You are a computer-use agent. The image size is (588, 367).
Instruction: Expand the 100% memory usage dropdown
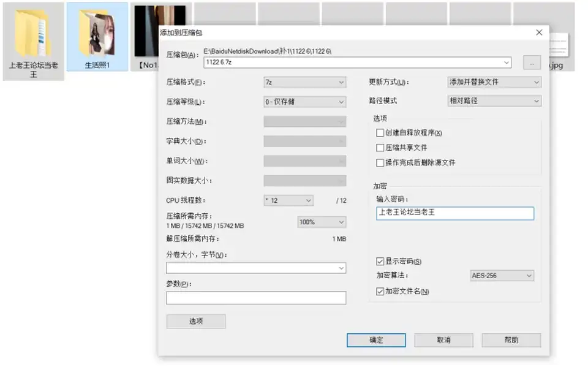click(x=322, y=222)
